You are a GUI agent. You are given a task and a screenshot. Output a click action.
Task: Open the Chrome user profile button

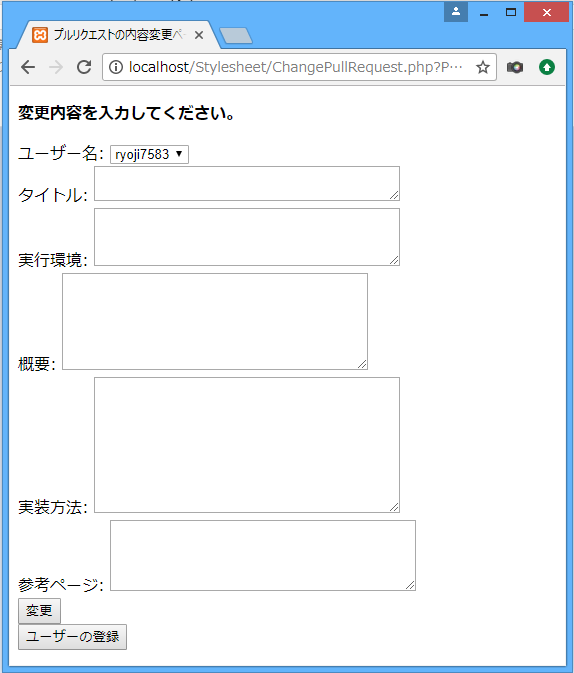pos(456,12)
